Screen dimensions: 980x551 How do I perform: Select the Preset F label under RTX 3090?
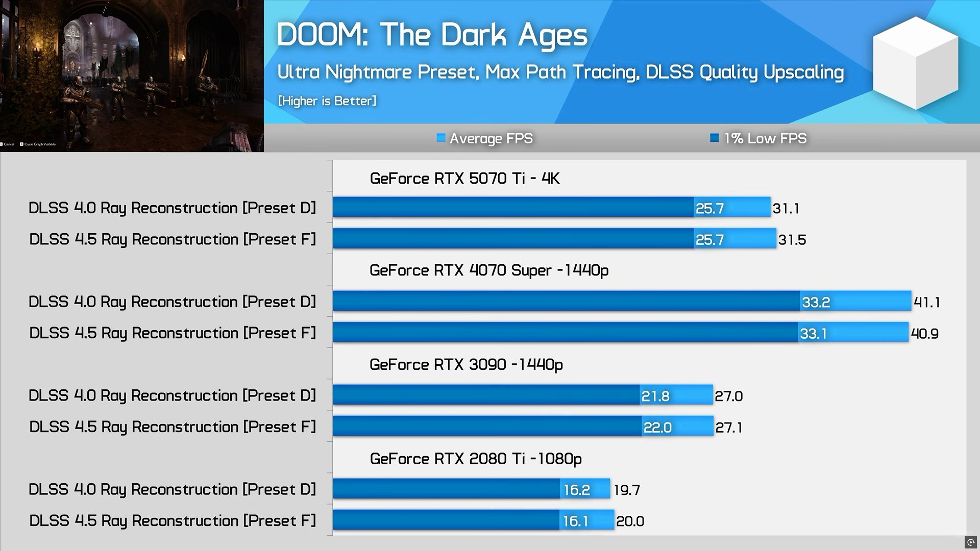click(x=173, y=427)
